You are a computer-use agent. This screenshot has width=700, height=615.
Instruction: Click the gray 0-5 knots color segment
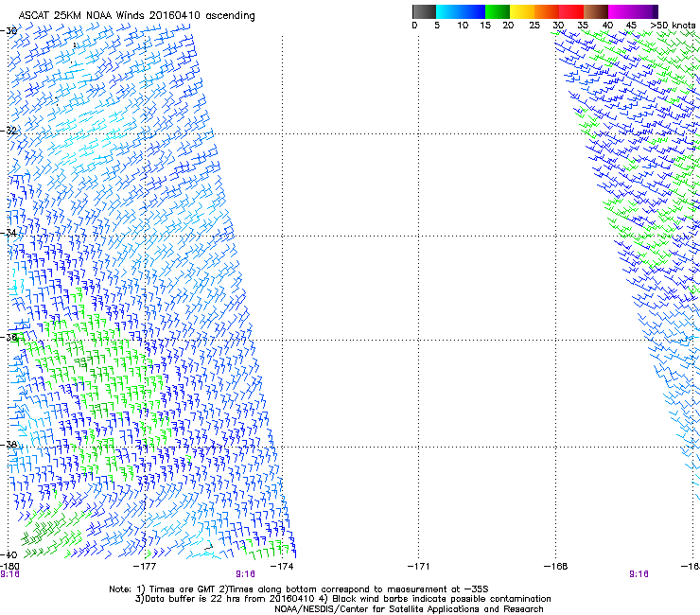pyautogui.click(x=424, y=11)
